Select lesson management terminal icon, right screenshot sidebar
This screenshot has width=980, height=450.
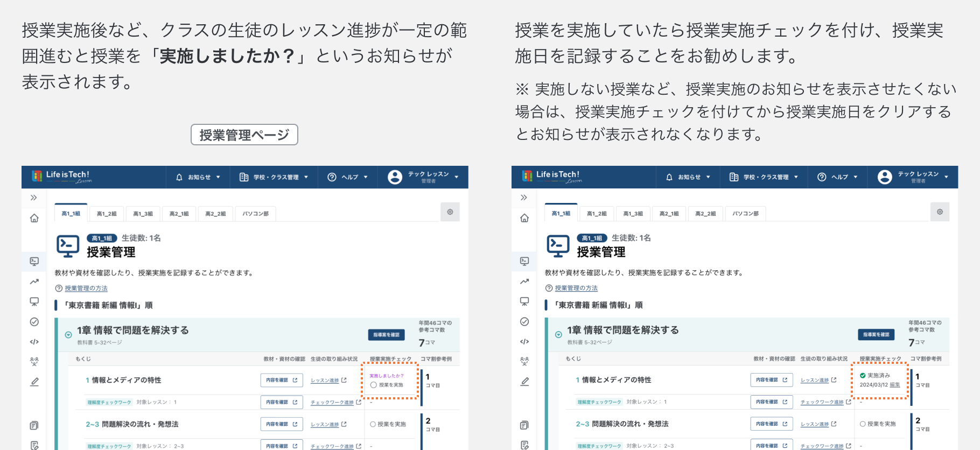click(x=524, y=261)
